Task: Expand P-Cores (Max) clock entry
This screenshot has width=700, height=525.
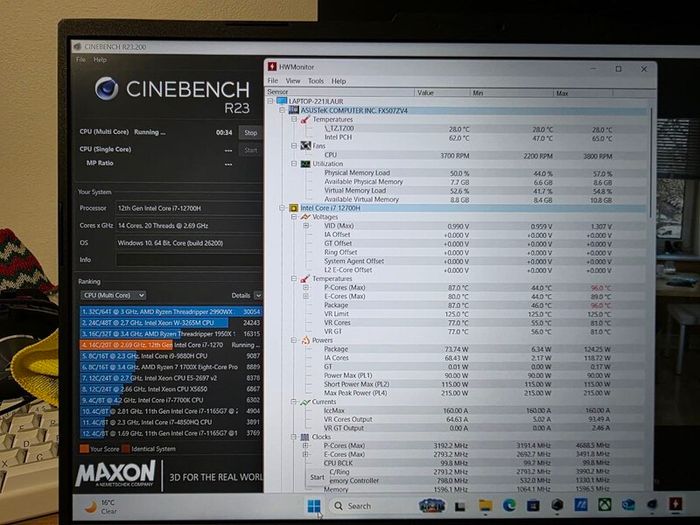Action: (306, 445)
